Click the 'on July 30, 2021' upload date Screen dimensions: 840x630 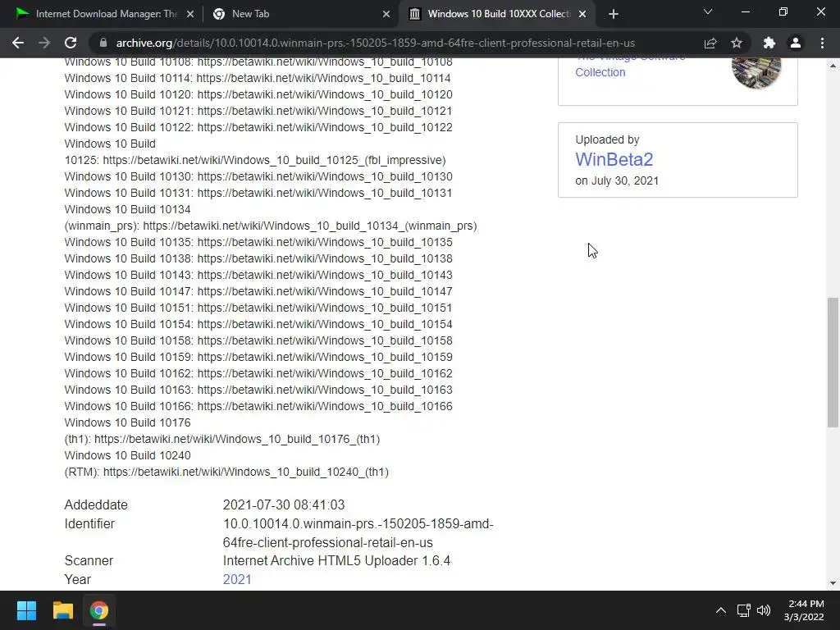click(x=617, y=180)
